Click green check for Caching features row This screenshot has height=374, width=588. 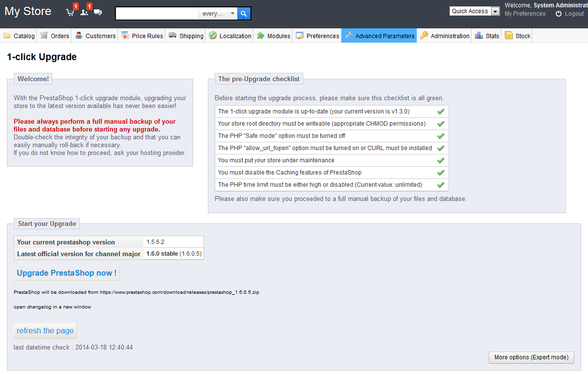[x=441, y=173]
